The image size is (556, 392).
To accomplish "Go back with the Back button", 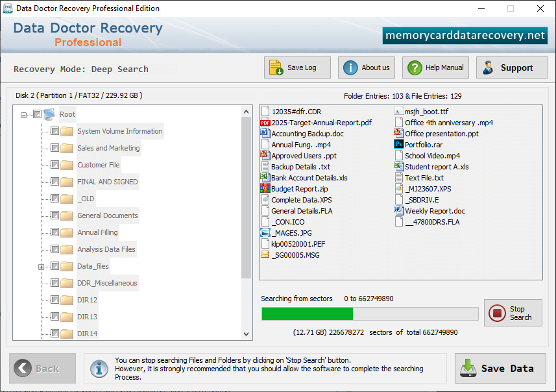I will pos(43,368).
